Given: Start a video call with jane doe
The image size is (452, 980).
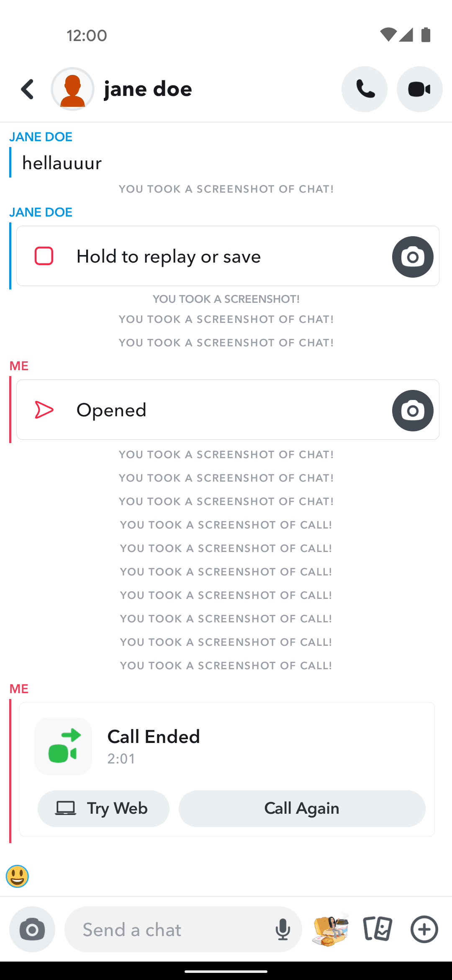Looking at the screenshot, I should pos(419,89).
